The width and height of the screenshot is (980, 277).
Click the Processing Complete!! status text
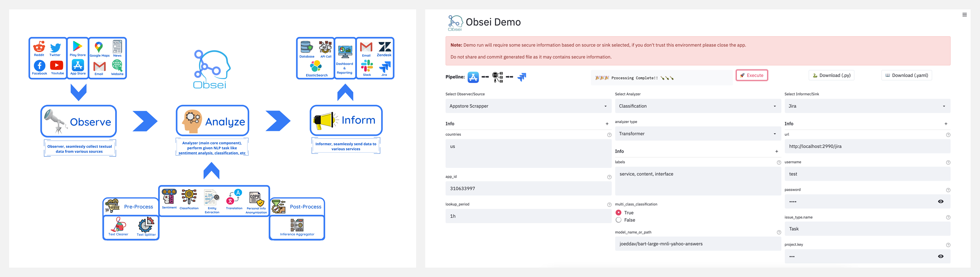point(635,78)
